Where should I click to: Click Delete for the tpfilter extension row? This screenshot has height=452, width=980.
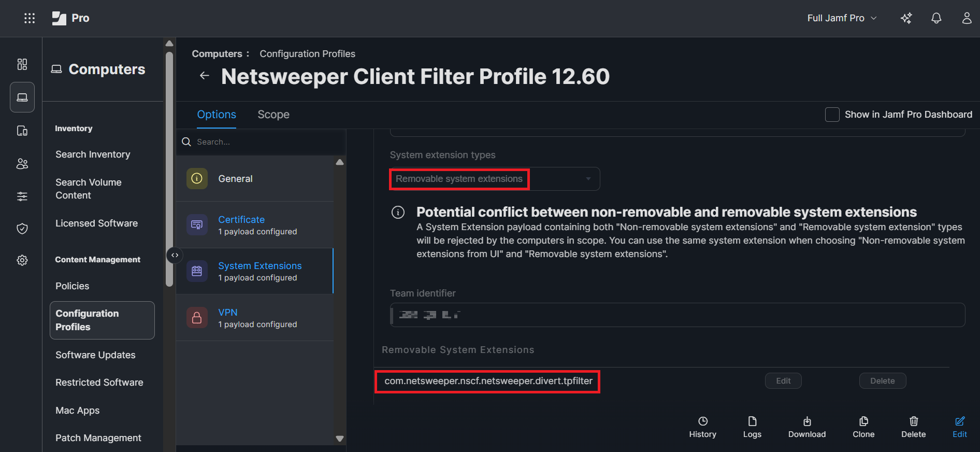(883, 381)
